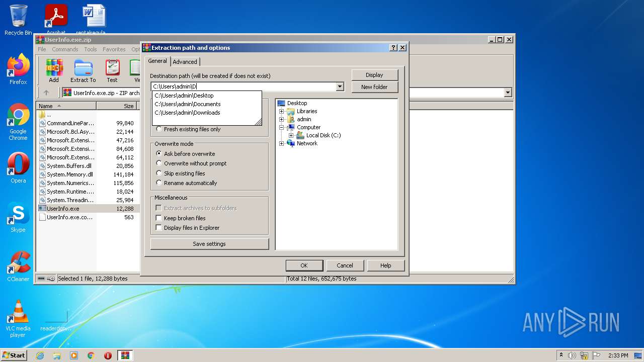Click the Extract To toolbar icon
The height and width of the screenshot is (362, 644).
click(x=83, y=70)
